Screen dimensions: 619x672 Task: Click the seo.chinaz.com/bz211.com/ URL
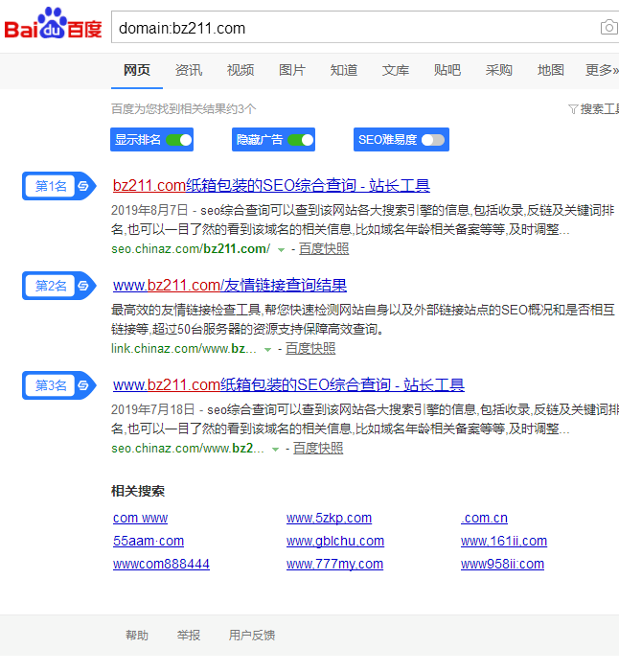point(191,249)
